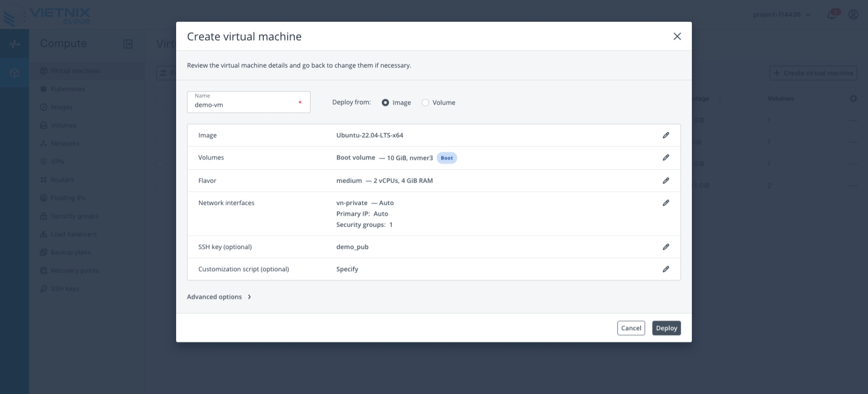Image resolution: width=868 pixels, height=394 pixels.
Task: Open Load balancers in sidebar
Action: point(87,234)
